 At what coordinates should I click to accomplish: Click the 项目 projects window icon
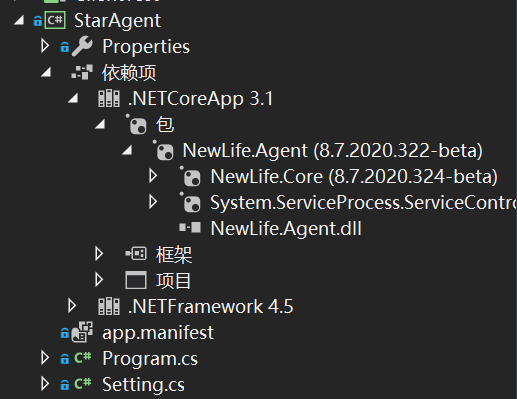[136, 280]
